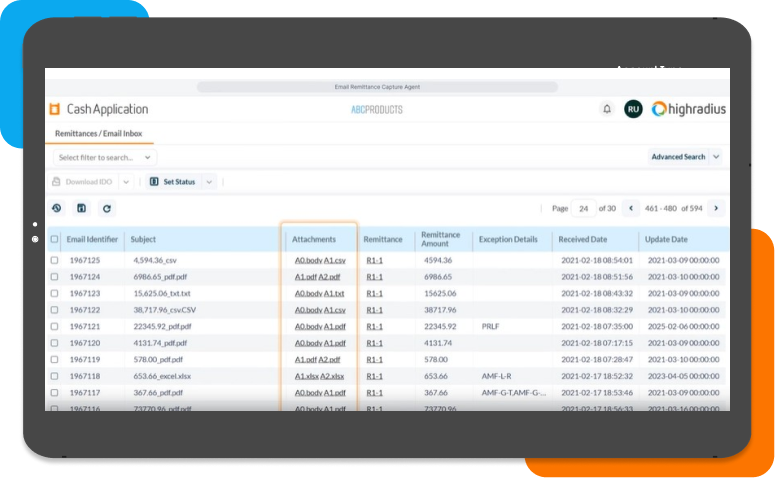The width and height of the screenshot is (775, 478).
Task: Toggle the select-all header checkbox
Action: [54, 239]
